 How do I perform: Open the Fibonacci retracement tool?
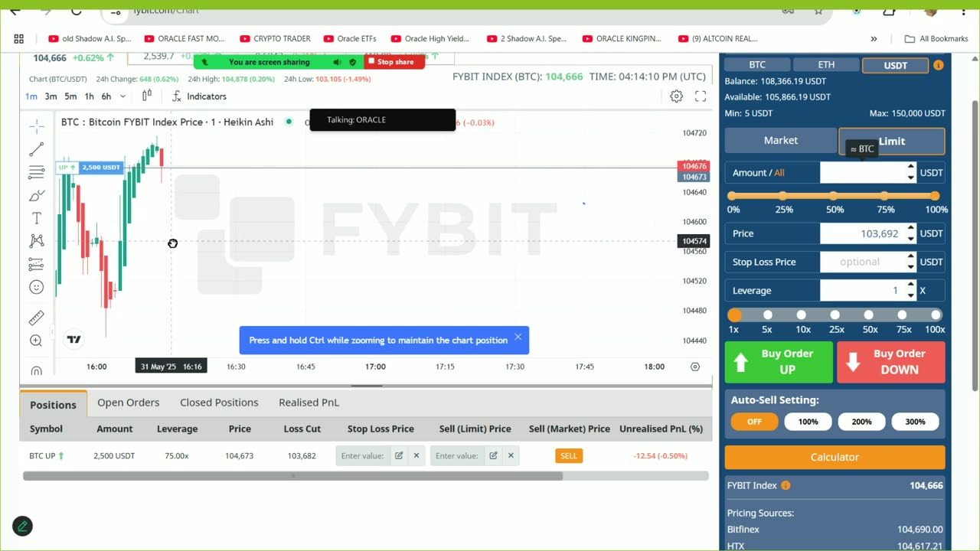coord(36,172)
